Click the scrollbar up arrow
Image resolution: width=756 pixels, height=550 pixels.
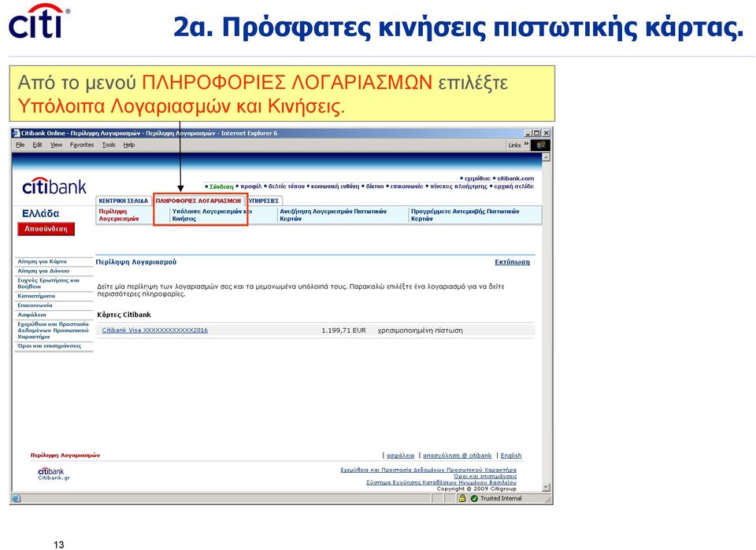click(546, 157)
